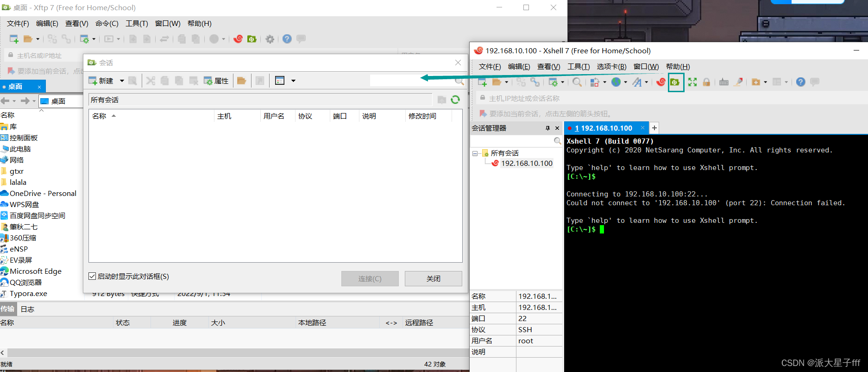Click the New Session icon in Xftp toolbar
Screen dimensions: 868x372
[14, 39]
